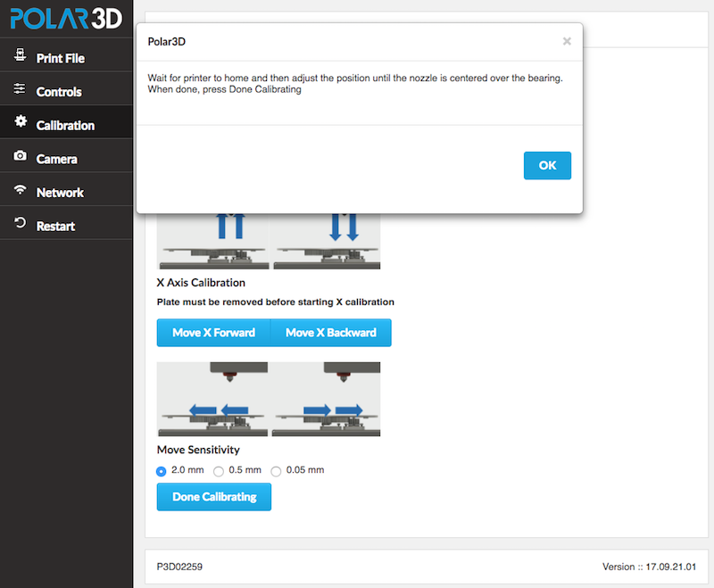Select 2.0 mm move sensitivity
The image size is (714, 588).
coord(162,471)
